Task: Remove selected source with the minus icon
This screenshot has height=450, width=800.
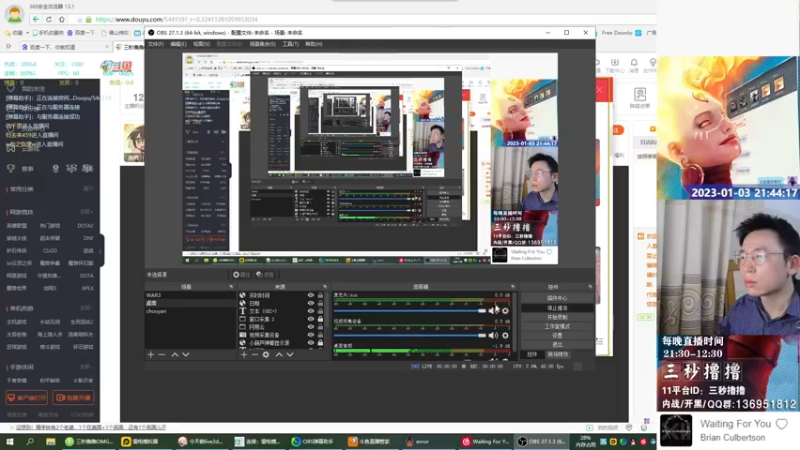Action: (x=255, y=355)
